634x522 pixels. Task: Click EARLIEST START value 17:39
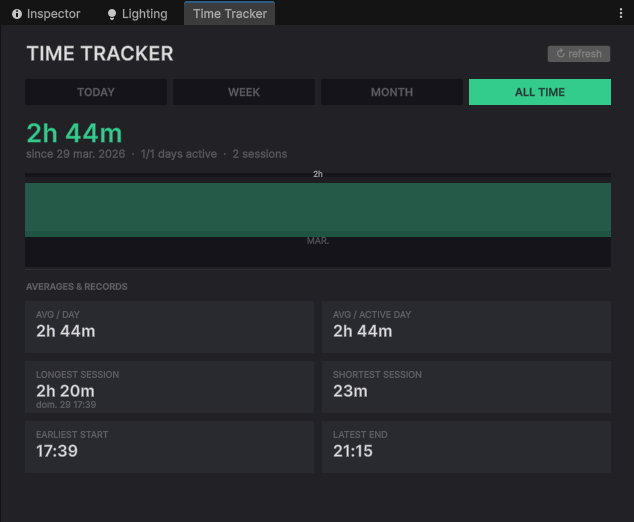(57, 451)
